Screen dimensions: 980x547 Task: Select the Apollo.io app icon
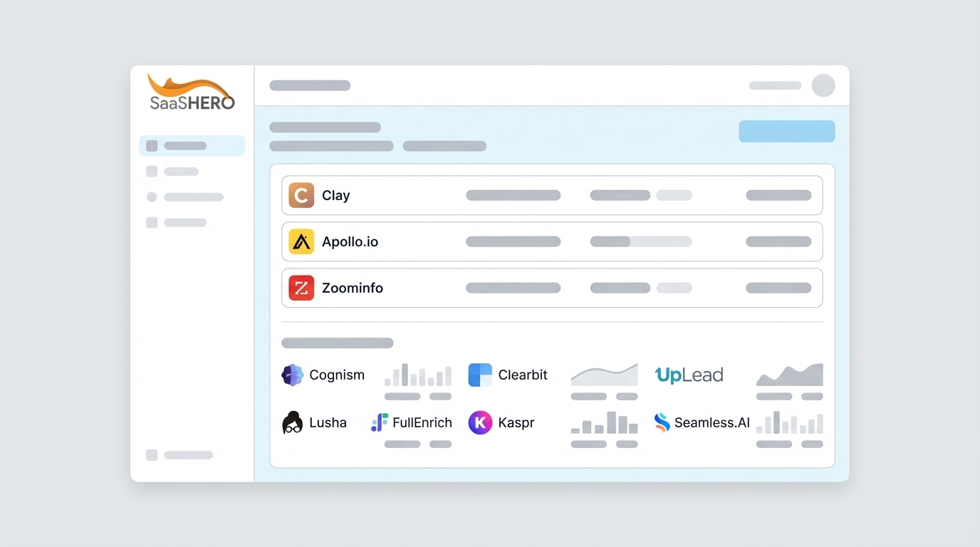click(301, 241)
